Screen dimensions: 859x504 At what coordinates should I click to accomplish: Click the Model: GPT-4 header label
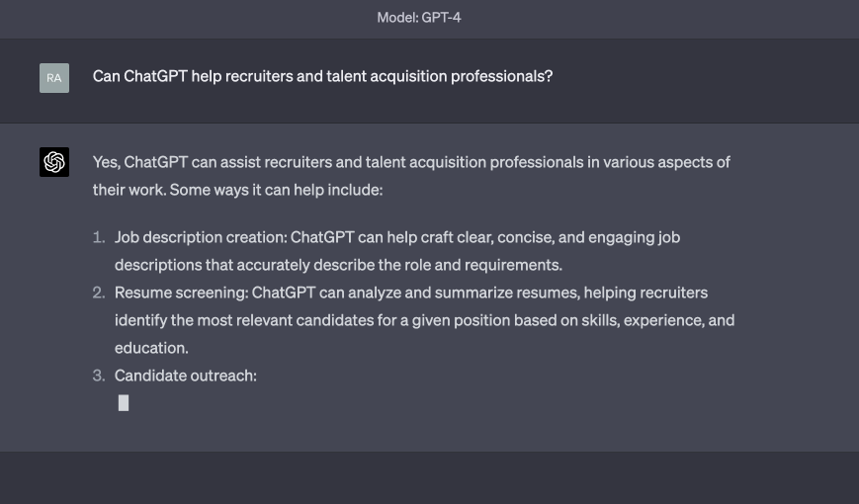(x=418, y=18)
